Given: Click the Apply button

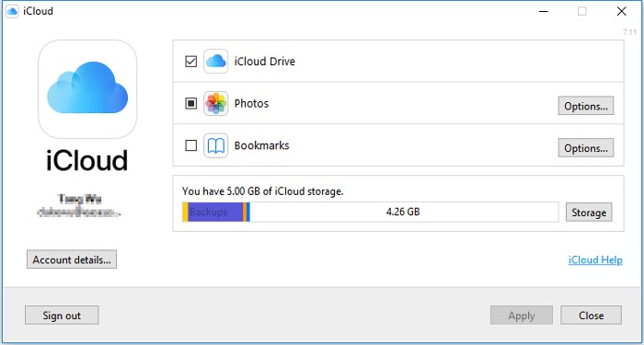Looking at the screenshot, I should click(x=522, y=316).
